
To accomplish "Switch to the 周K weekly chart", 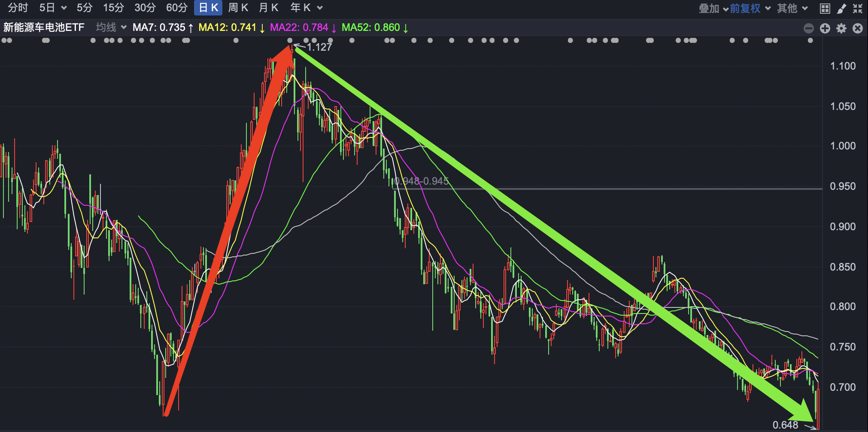I will (x=238, y=8).
